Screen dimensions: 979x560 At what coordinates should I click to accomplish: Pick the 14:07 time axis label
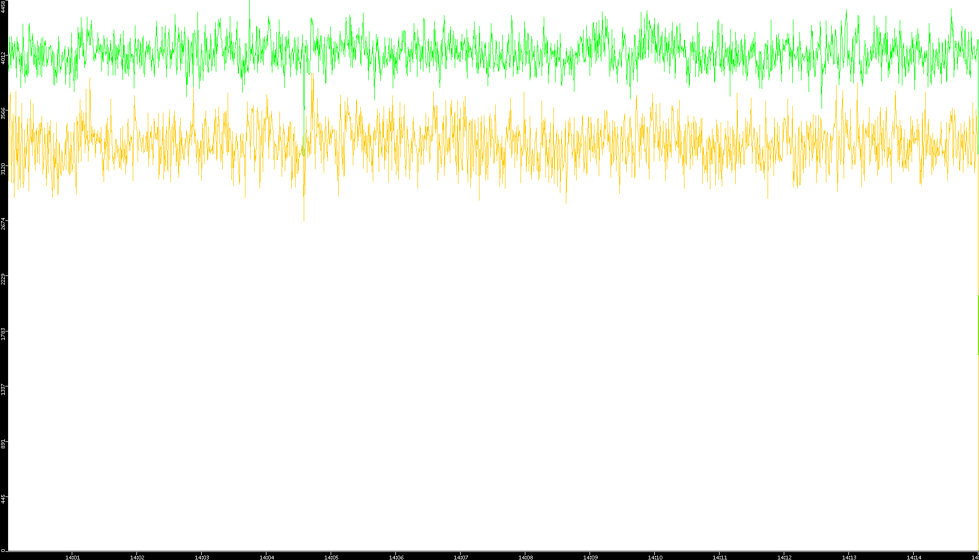tap(461, 557)
